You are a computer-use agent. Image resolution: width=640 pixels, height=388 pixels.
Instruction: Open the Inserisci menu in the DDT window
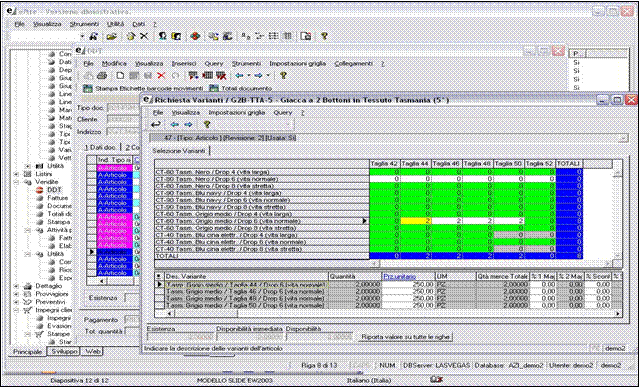tap(184, 64)
